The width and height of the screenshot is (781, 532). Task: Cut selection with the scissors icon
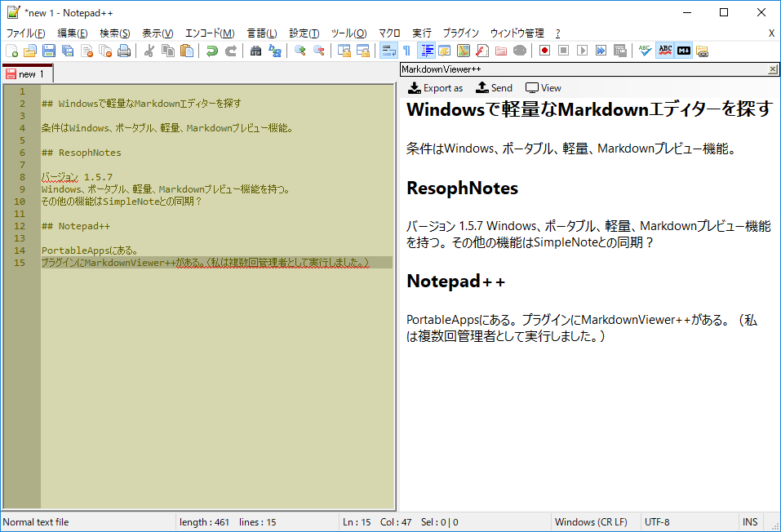149,51
